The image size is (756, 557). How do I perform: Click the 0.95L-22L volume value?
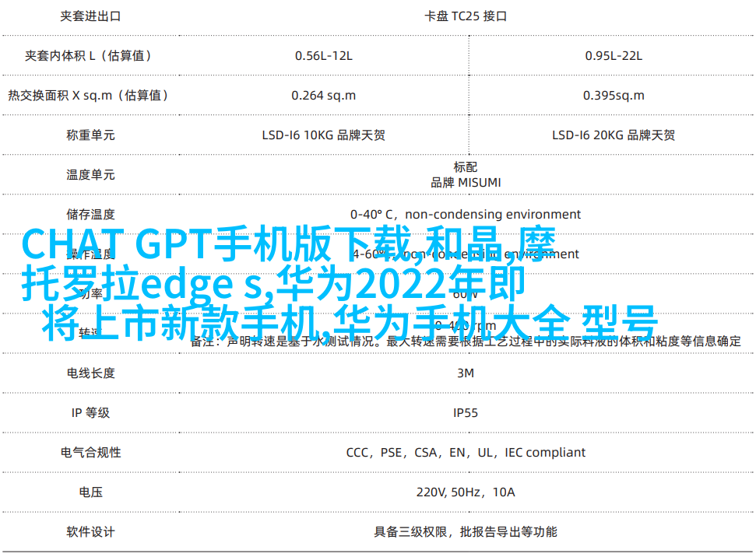coord(614,56)
